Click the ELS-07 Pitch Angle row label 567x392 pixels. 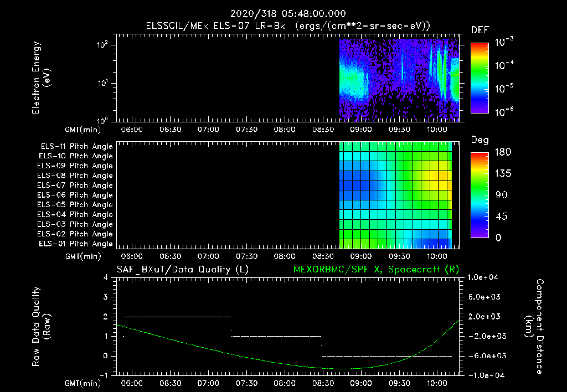(75, 185)
